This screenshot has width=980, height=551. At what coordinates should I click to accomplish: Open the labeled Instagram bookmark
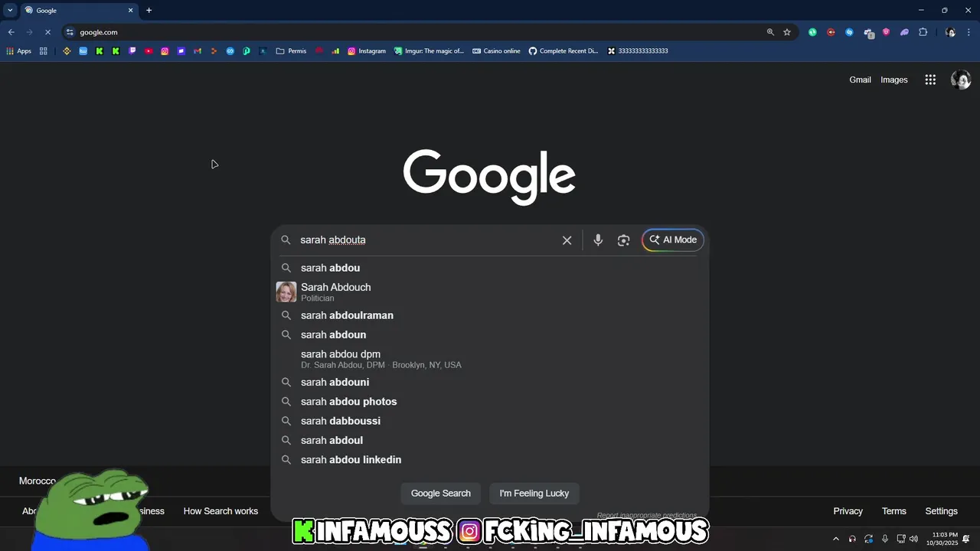pos(367,51)
